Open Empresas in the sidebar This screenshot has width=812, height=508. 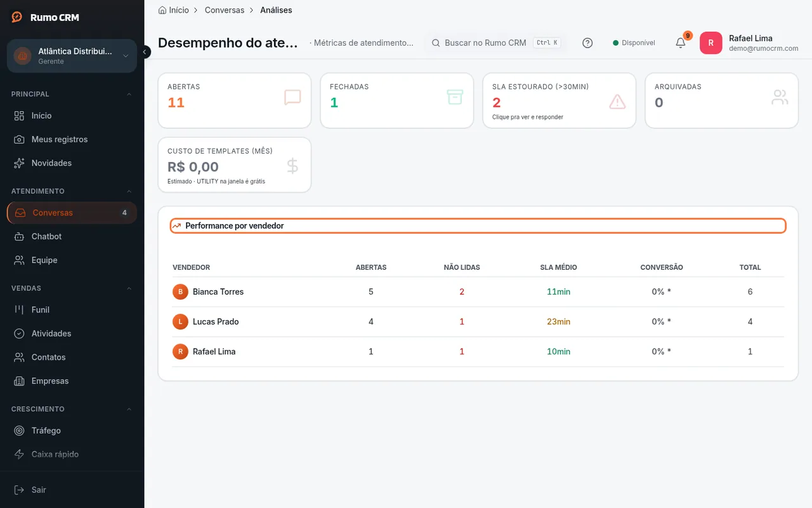click(72, 381)
